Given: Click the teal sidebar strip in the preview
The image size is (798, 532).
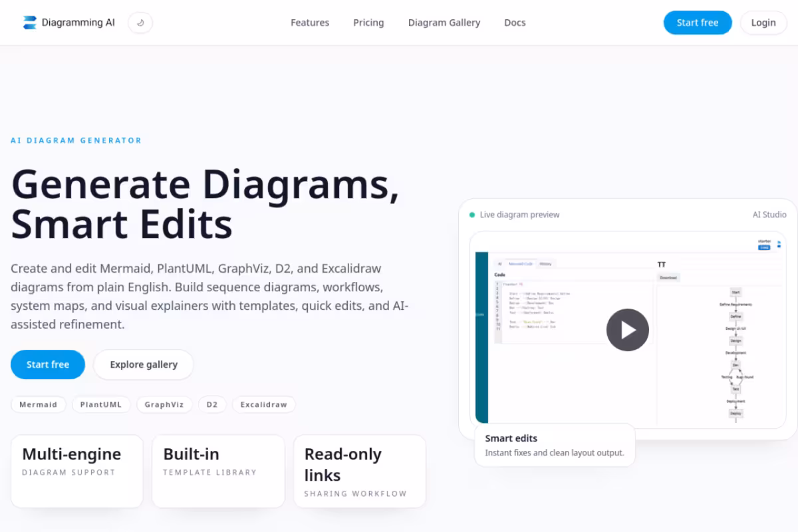Looking at the screenshot, I should point(481,337).
